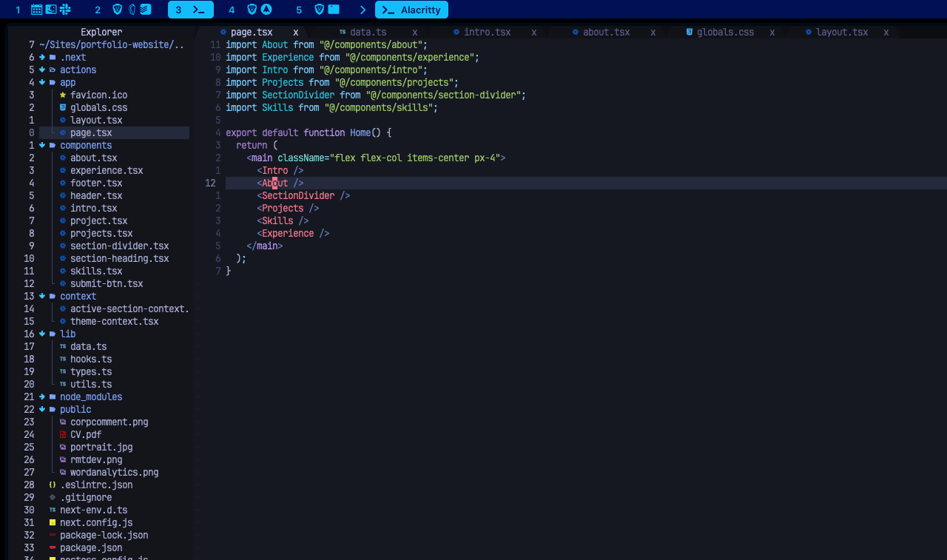Screen dimensions: 947x560
Task: Click the calendar icon in workspace 1
Action: [x=37, y=10]
